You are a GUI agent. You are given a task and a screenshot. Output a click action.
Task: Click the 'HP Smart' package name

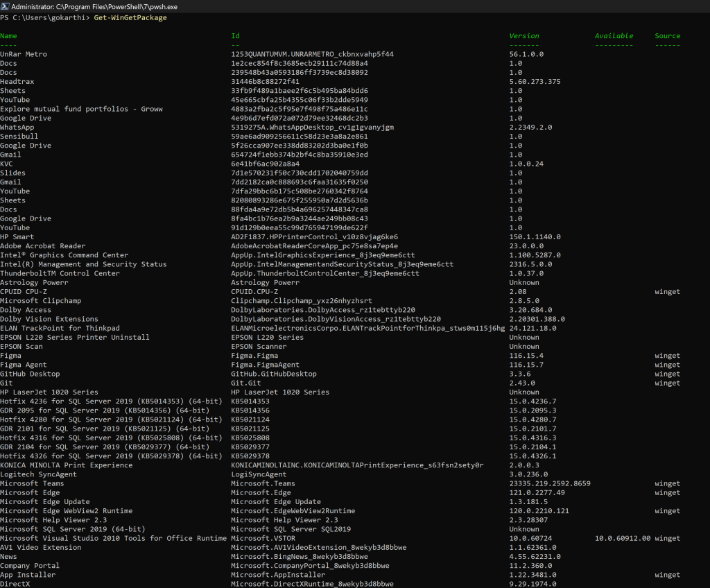17,237
